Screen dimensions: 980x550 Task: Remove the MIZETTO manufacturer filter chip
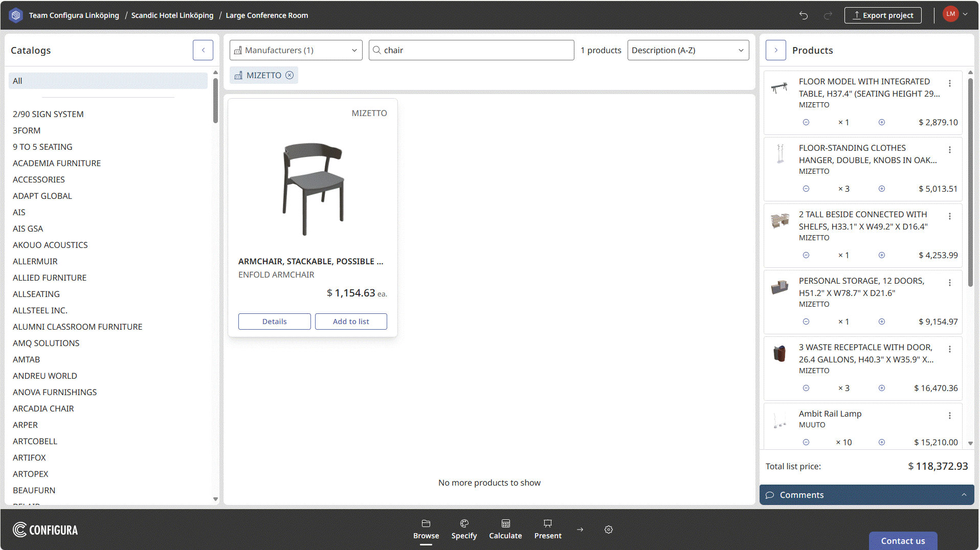click(289, 75)
